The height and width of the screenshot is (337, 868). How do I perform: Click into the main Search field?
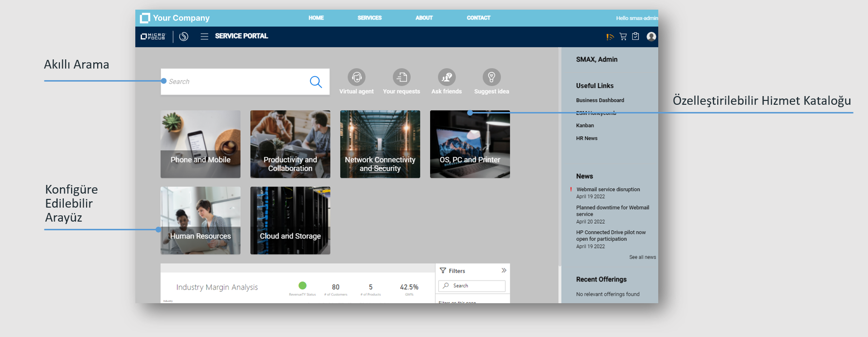pyautogui.click(x=245, y=82)
